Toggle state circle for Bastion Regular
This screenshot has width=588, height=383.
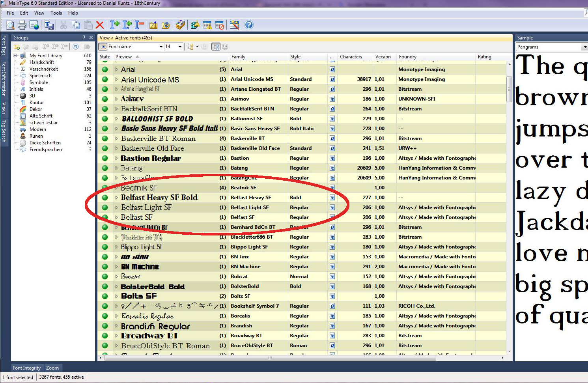point(105,158)
